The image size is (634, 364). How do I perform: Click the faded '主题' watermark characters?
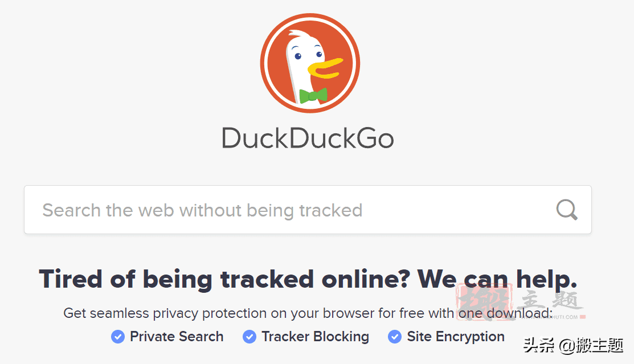coord(553,301)
